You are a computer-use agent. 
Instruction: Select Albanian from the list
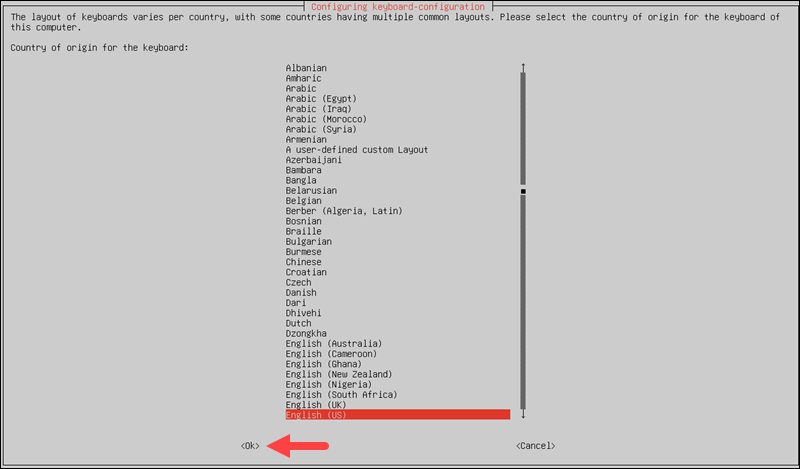306,68
